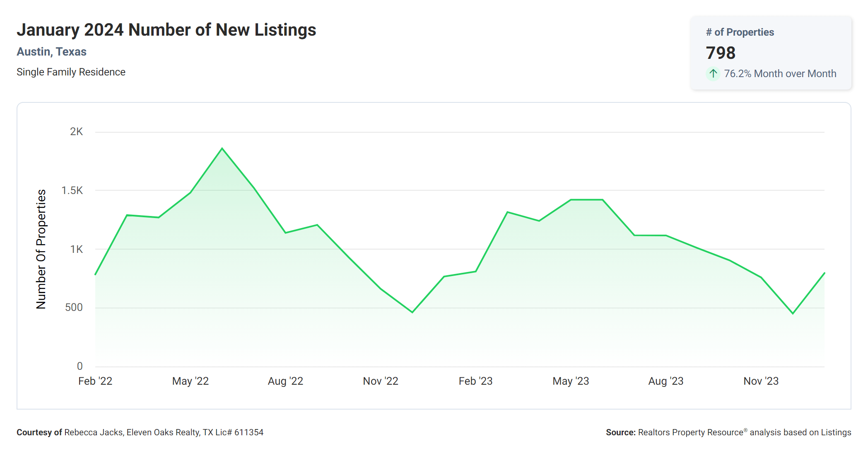Select the Austin, Texas location subtitle
This screenshot has width=868, height=456.
(51, 52)
